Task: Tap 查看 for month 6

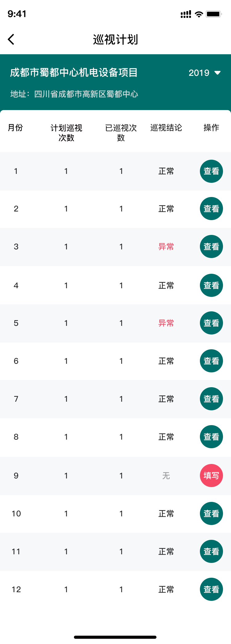Action: pos(211,361)
